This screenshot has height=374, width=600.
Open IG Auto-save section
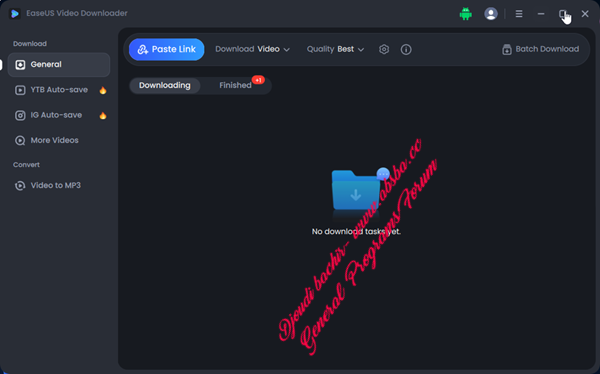(x=59, y=115)
